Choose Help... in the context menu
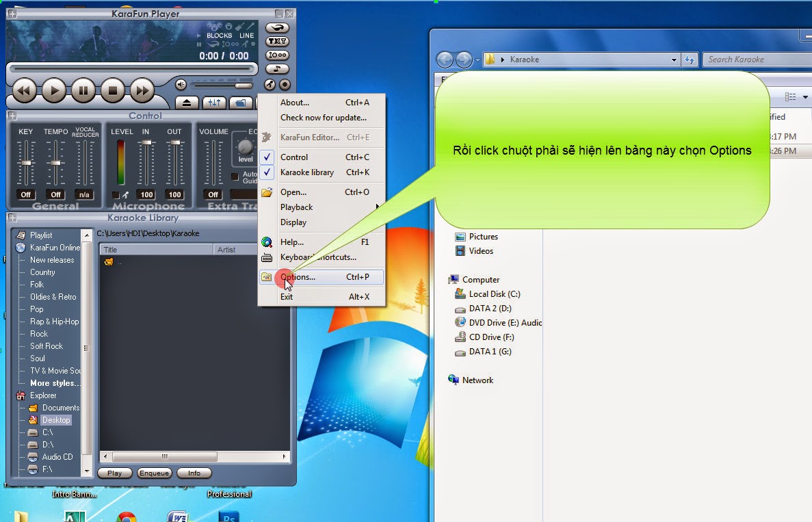Image resolution: width=812 pixels, height=522 pixels. coord(322,242)
